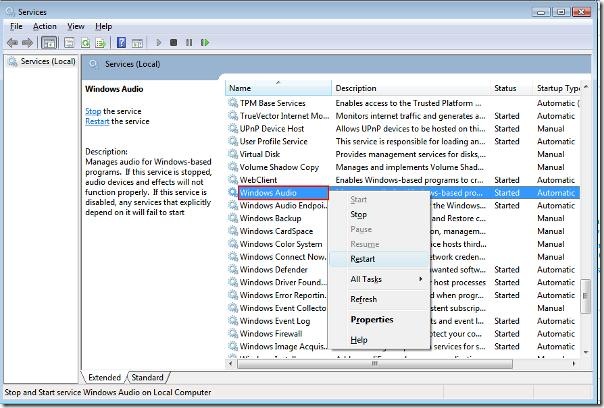
Task: Click the Back arrow toolbar icon
Action: click(x=12, y=43)
